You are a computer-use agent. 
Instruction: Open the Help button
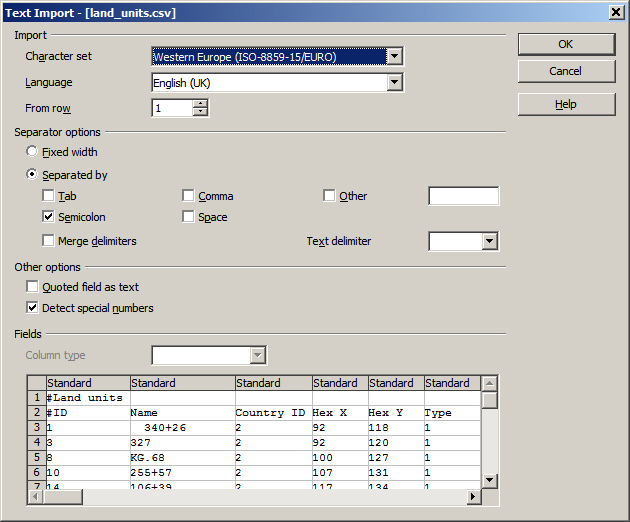[x=566, y=104]
